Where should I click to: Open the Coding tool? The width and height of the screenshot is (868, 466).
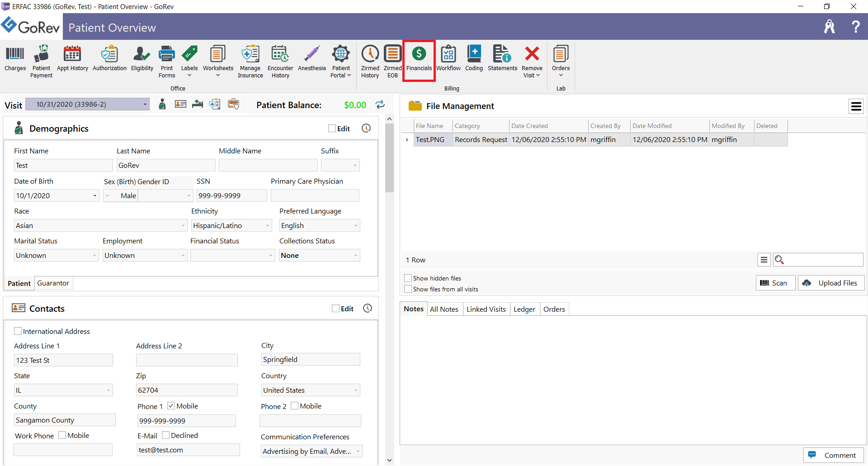tap(474, 59)
